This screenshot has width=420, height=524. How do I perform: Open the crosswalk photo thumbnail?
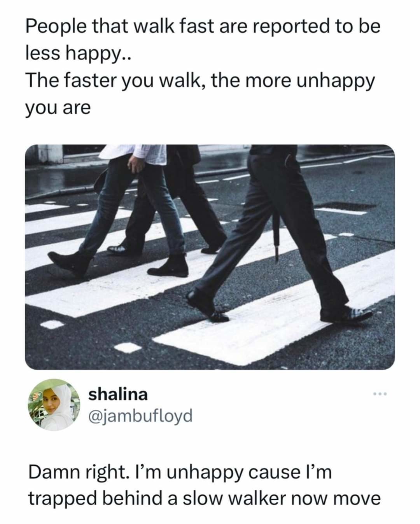(x=210, y=257)
